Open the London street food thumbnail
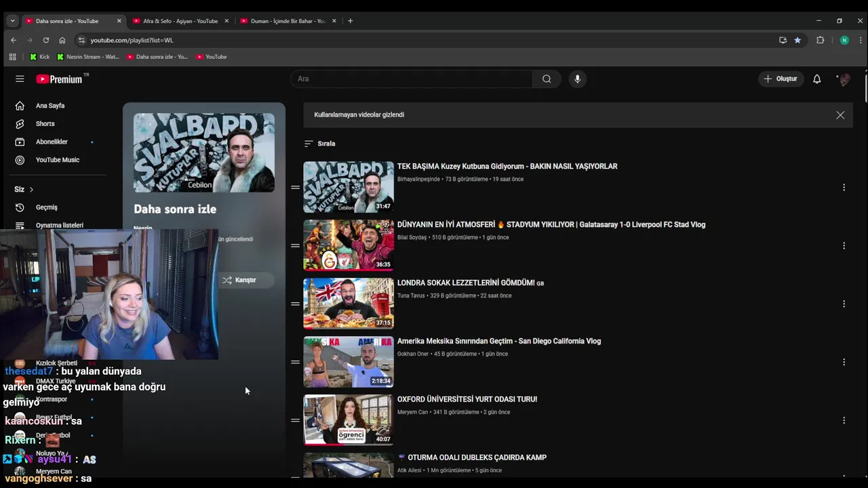 click(x=349, y=304)
